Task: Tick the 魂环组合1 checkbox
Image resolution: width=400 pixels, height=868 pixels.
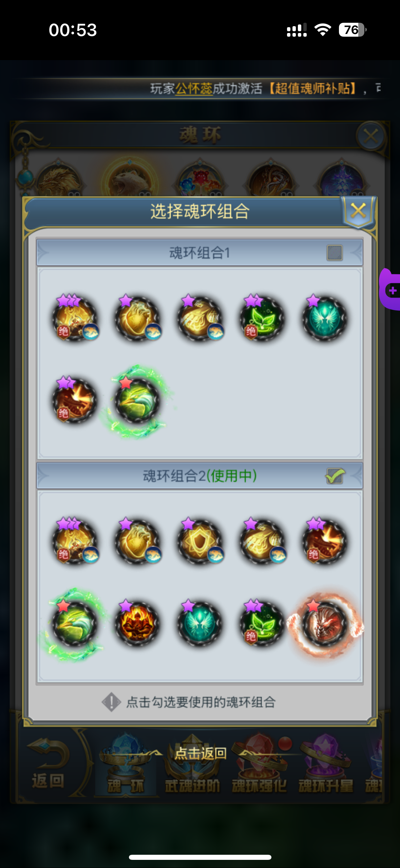Action: pos(335,253)
